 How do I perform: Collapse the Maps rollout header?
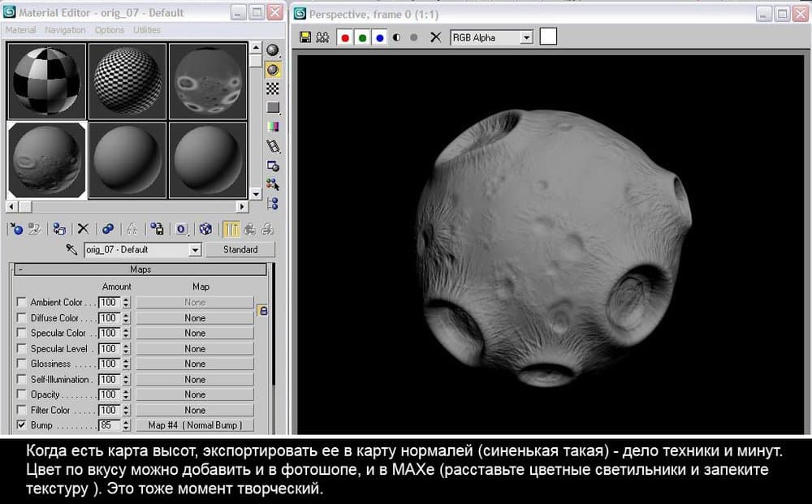tap(140, 269)
